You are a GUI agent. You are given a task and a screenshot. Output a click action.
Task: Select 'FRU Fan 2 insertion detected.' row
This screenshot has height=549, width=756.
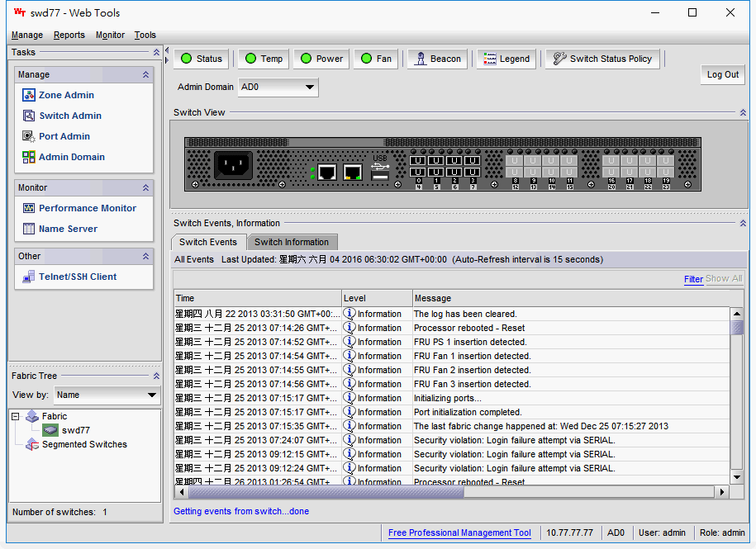tap(452, 370)
